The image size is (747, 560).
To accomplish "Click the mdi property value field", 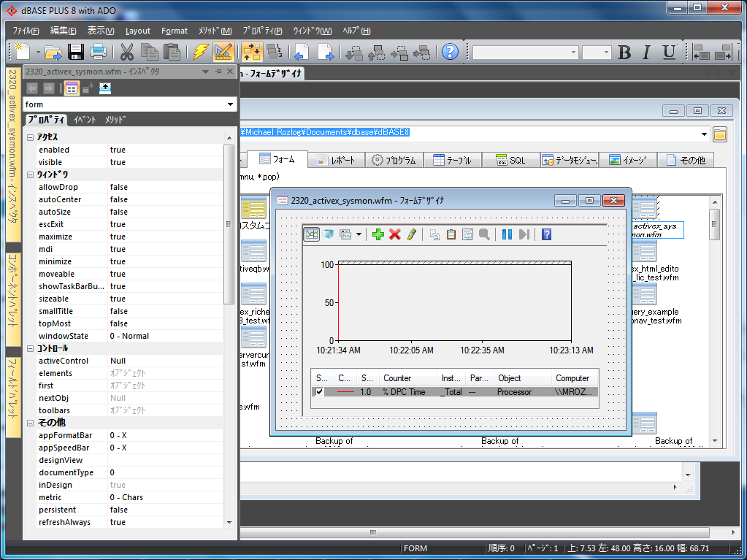I will [x=165, y=249].
